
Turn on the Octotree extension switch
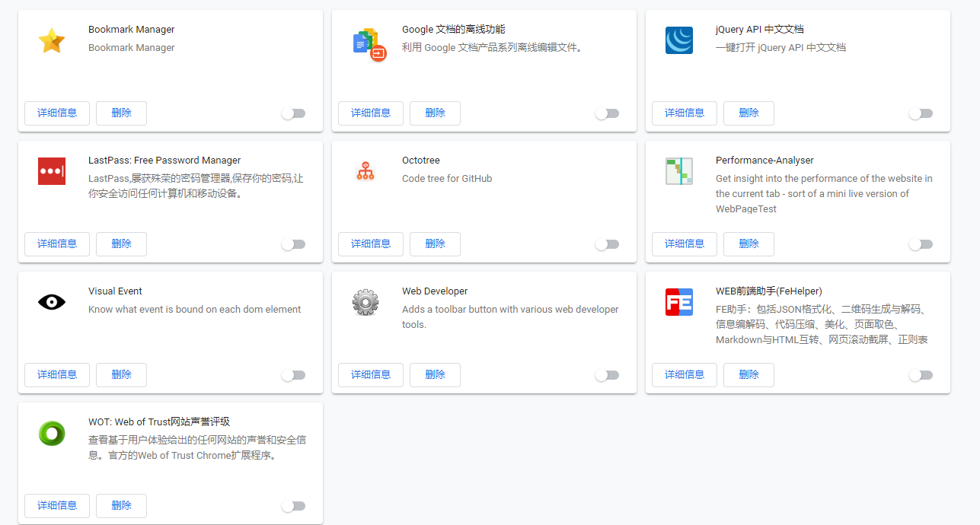click(x=607, y=244)
